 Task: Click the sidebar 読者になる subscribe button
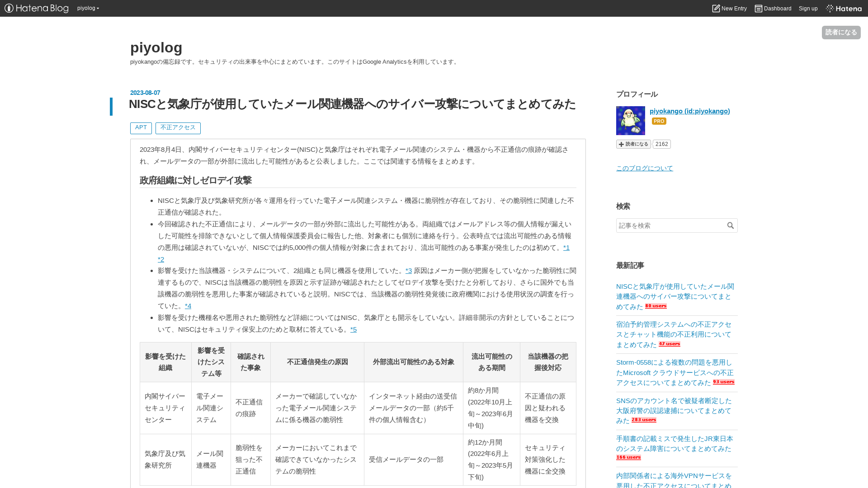(633, 144)
